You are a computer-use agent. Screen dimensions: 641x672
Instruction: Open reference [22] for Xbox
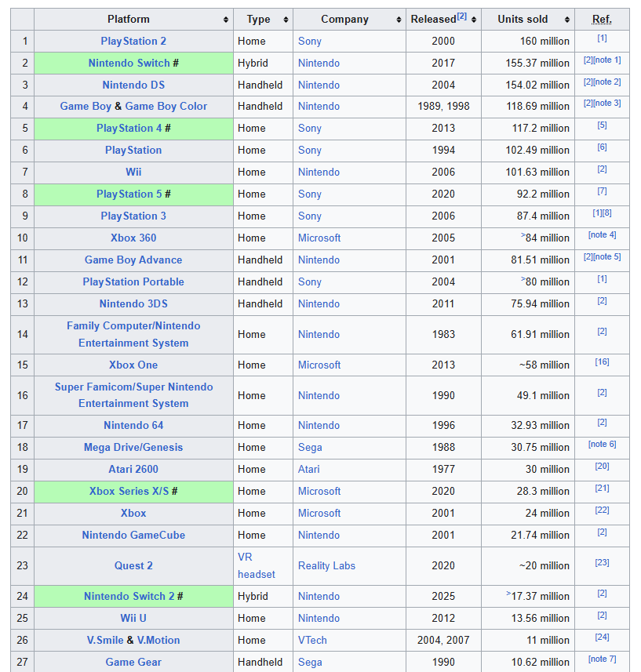[x=602, y=510]
